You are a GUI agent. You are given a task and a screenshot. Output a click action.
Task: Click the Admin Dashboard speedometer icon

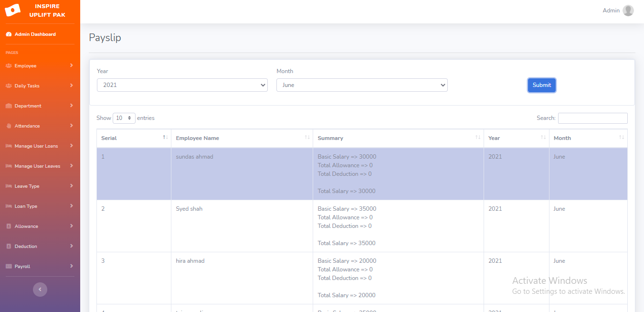click(9, 34)
